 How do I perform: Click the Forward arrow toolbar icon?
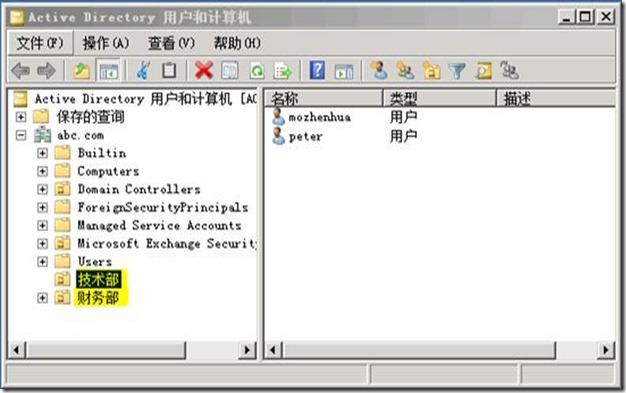point(46,71)
